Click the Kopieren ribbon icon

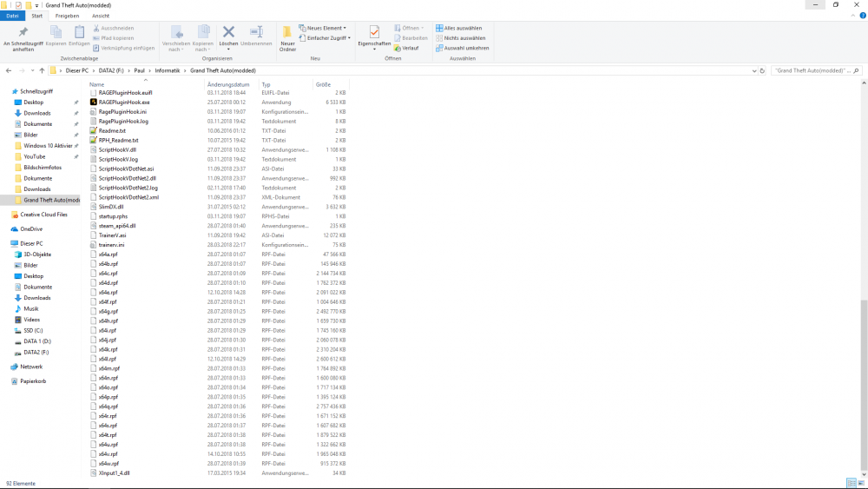56,36
